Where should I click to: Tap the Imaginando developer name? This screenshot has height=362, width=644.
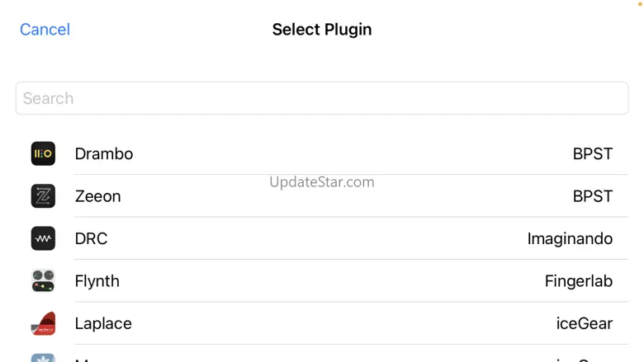coord(570,239)
